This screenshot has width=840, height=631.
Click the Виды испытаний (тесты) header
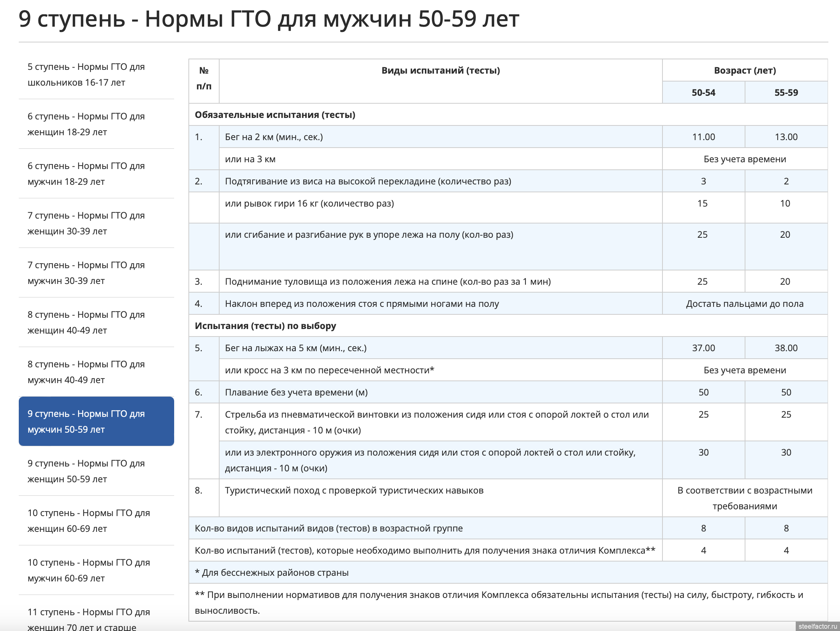coord(441,81)
